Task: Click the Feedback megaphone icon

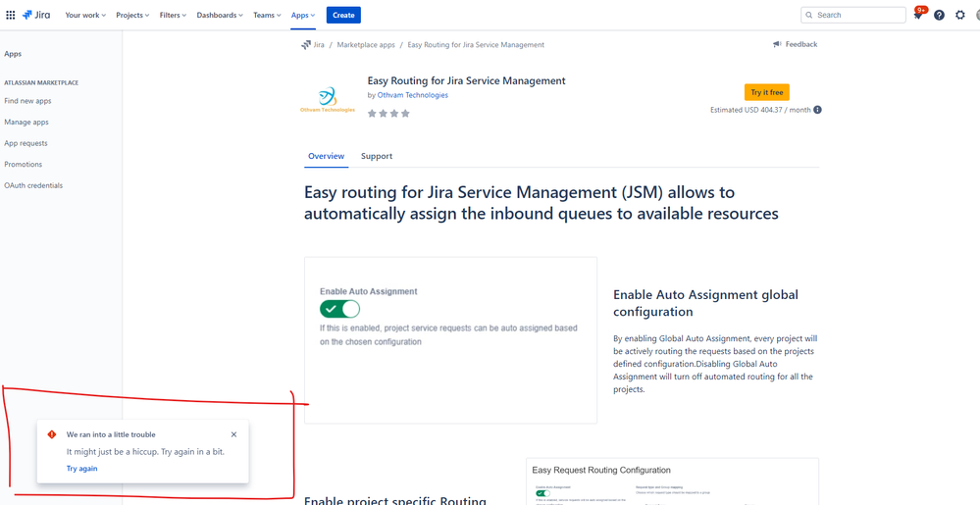Action: [777, 44]
